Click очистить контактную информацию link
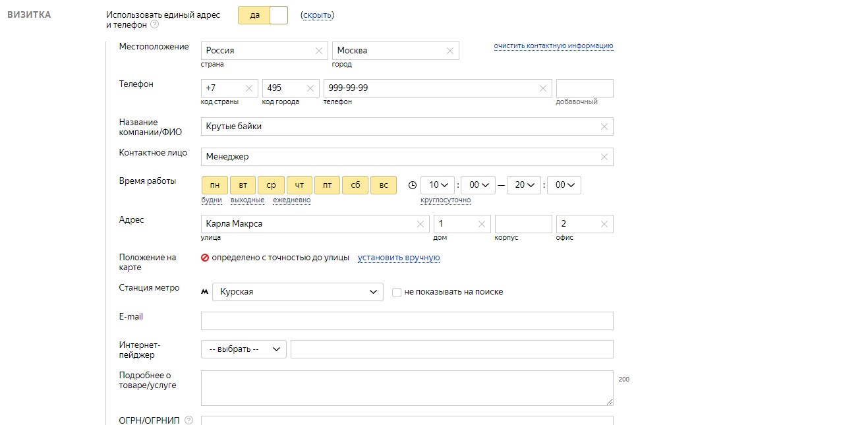868x425 pixels. tap(554, 45)
